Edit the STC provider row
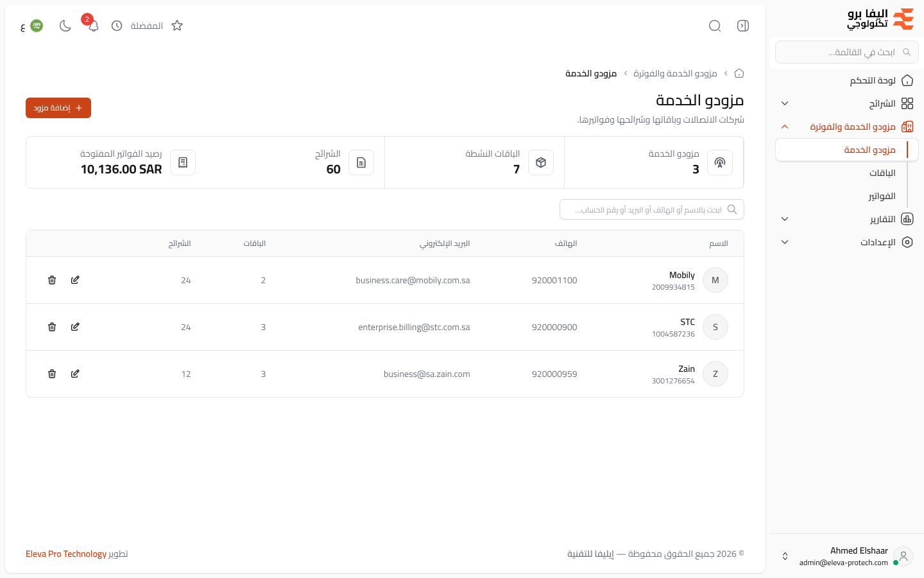Screen dimensions: 924x578 (75, 327)
